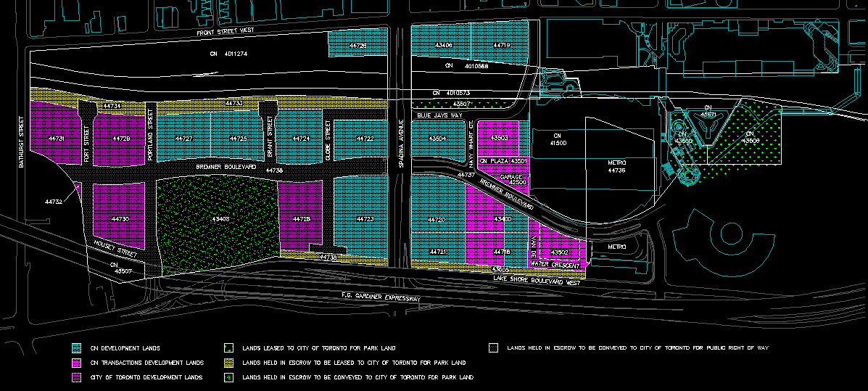Click the CN 43508 dotted park parcel

751,138
